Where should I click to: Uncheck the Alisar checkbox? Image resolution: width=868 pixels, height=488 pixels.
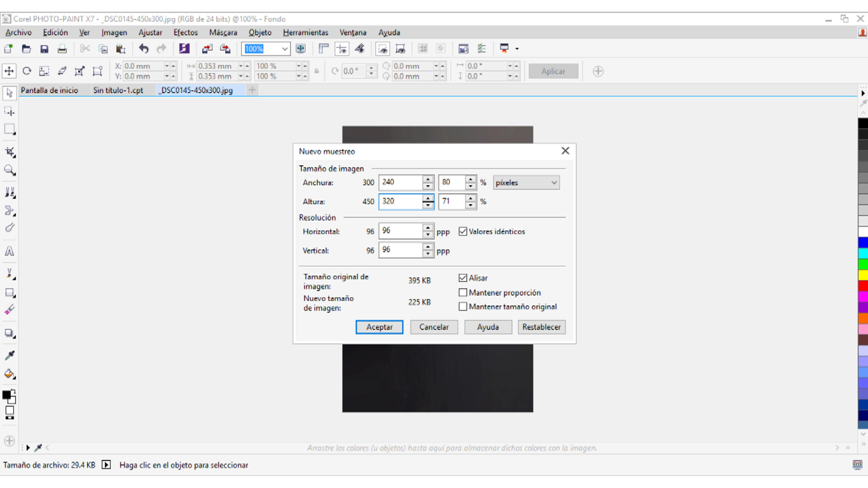(x=462, y=278)
